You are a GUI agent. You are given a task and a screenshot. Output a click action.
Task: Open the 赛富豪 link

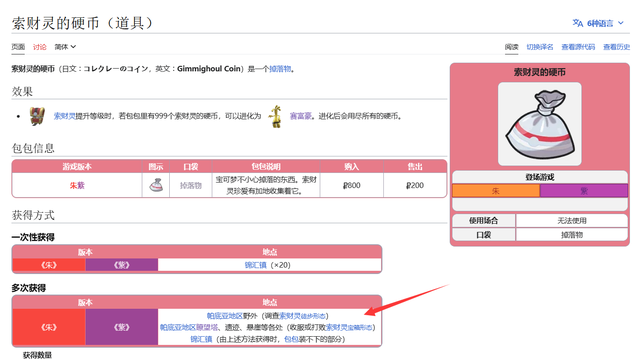tap(301, 116)
